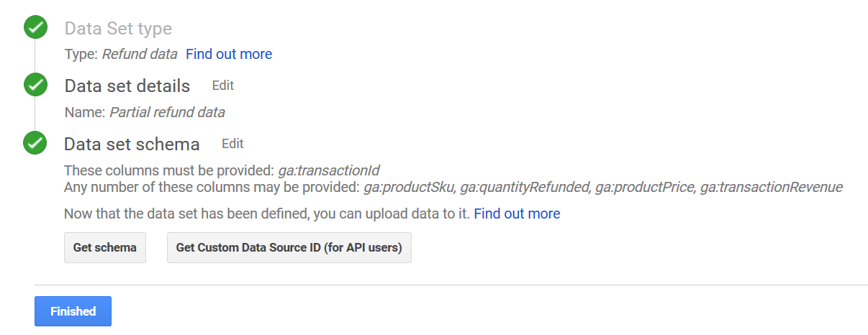This screenshot has height=335, width=868.
Task: Click the blue Finished button
Action: pos(73,311)
